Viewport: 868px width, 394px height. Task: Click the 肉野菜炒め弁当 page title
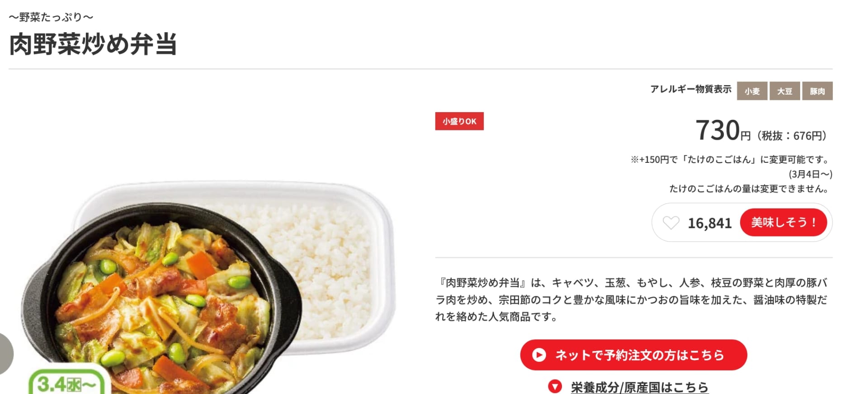click(93, 44)
